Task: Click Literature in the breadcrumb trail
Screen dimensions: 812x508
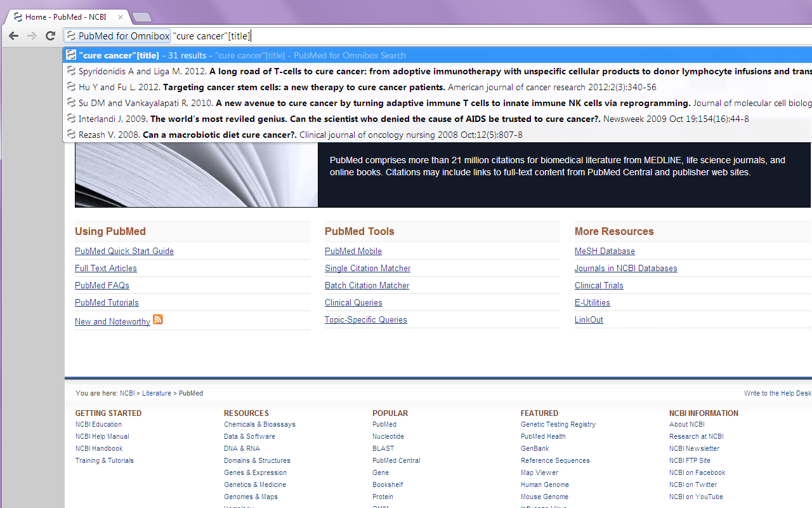Action: pyautogui.click(x=157, y=393)
